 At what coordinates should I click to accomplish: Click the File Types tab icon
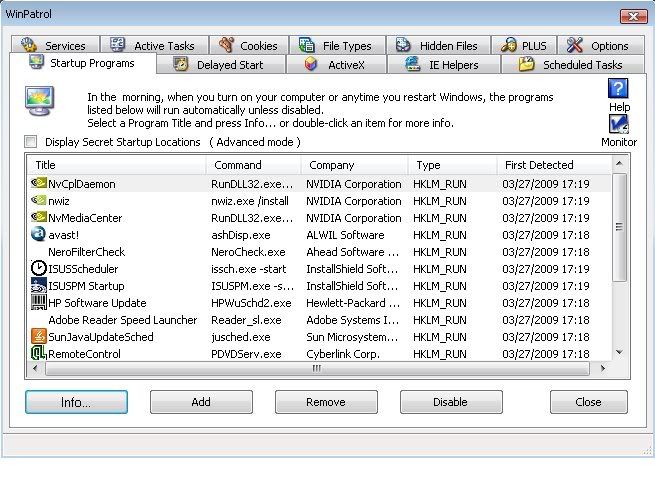pyautogui.click(x=307, y=45)
